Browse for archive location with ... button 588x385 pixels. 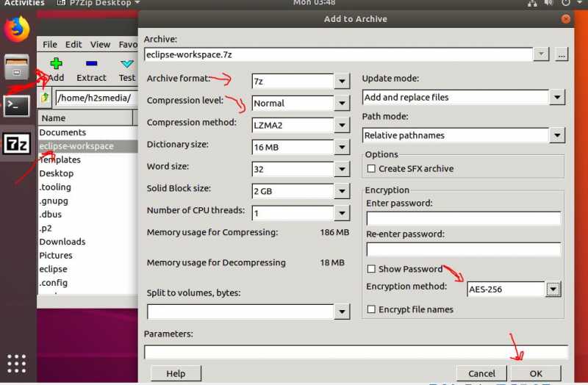coord(562,54)
